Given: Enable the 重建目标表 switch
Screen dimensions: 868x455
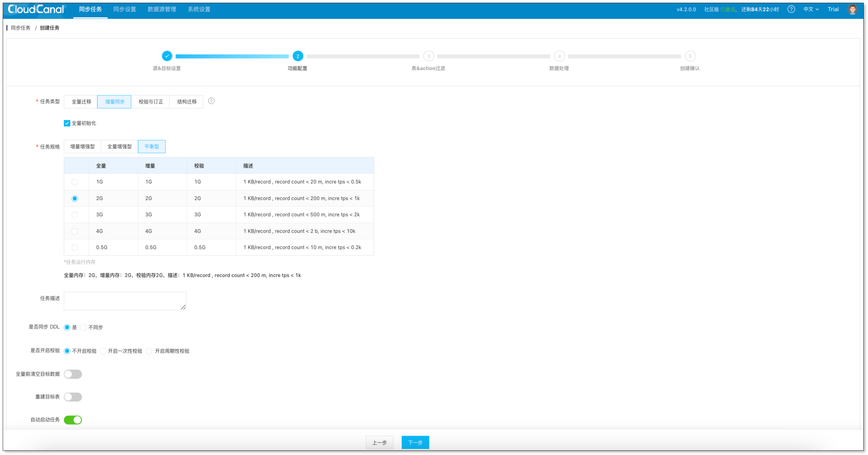Looking at the screenshot, I should coord(73,397).
